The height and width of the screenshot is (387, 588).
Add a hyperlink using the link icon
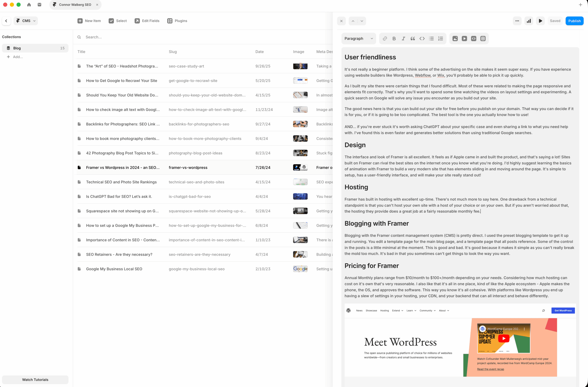point(385,39)
